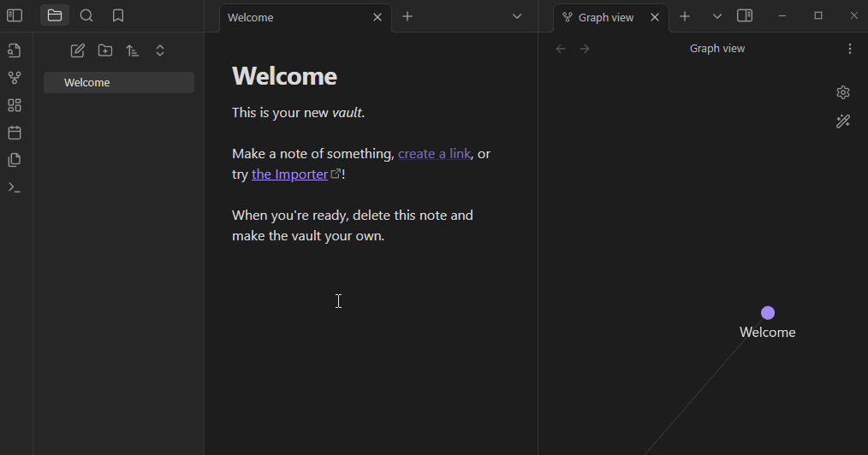Expand or collapse all folders
The width and height of the screenshot is (868, 455).
click(160, 50)
